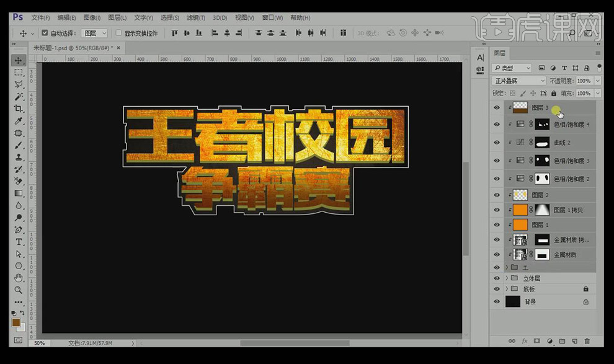Filter layers by type layers icon
The width and height of the screenshot is (614, 364).
[x=564, y=68]
